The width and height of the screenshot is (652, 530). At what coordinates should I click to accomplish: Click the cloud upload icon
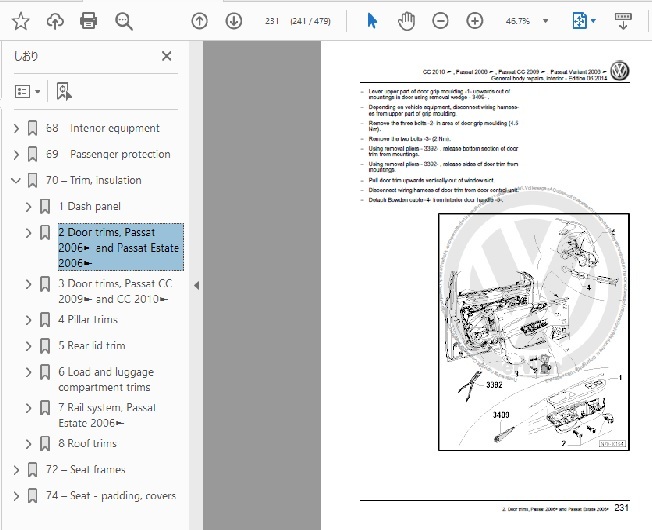click(x=55, y=21)
